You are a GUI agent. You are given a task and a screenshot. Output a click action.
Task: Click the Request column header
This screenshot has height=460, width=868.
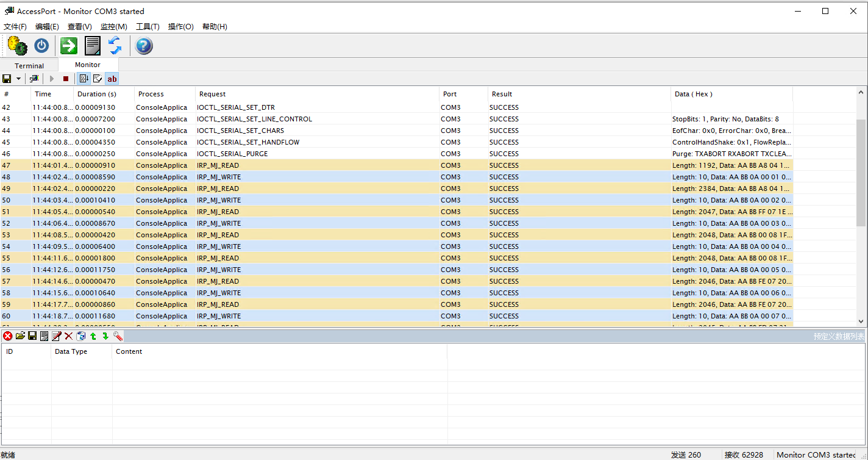[x=317, y=94]
